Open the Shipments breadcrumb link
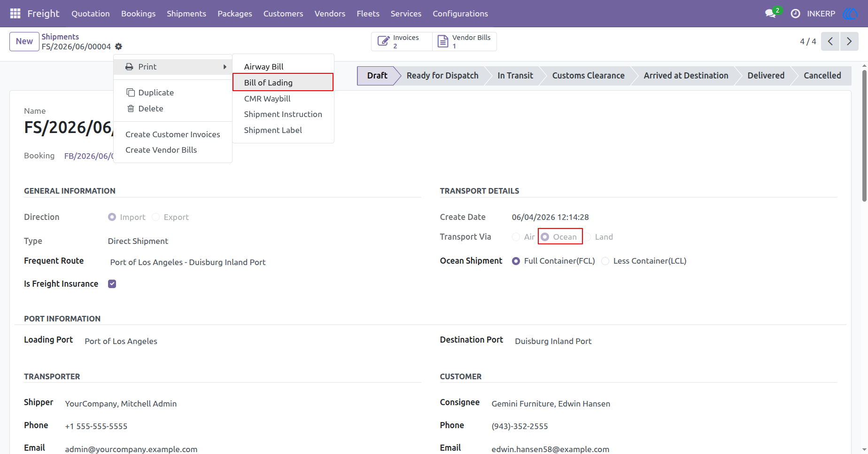Viewport: 868px width, 454px height. click(x=60, y=37)
